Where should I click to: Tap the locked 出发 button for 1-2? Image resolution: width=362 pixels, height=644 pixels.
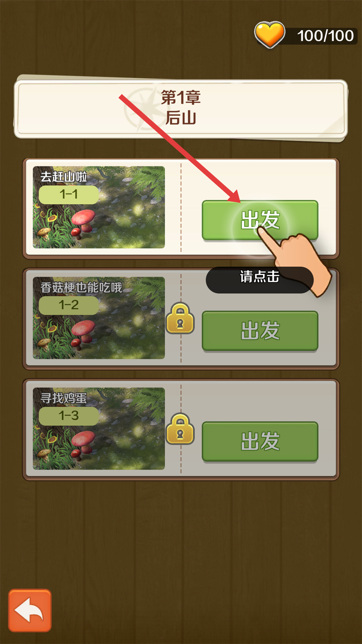(x=260, y=331)
